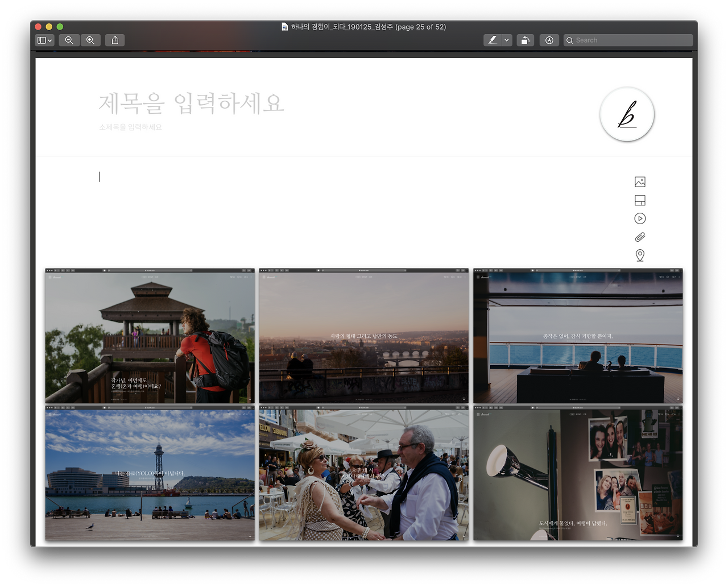Zoom out of the document
Viewport: 728px width, 587px height.
coord(69,40)
